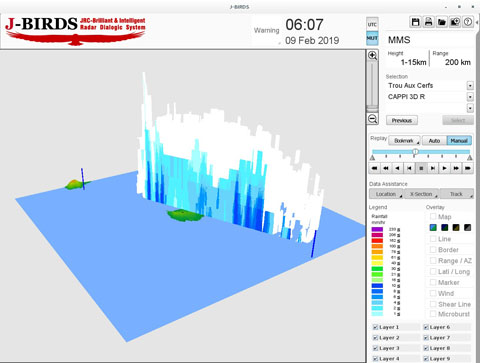Open the folder icon in the toolbar
This screenshot has width=480, height=363.
pos(442,22)
